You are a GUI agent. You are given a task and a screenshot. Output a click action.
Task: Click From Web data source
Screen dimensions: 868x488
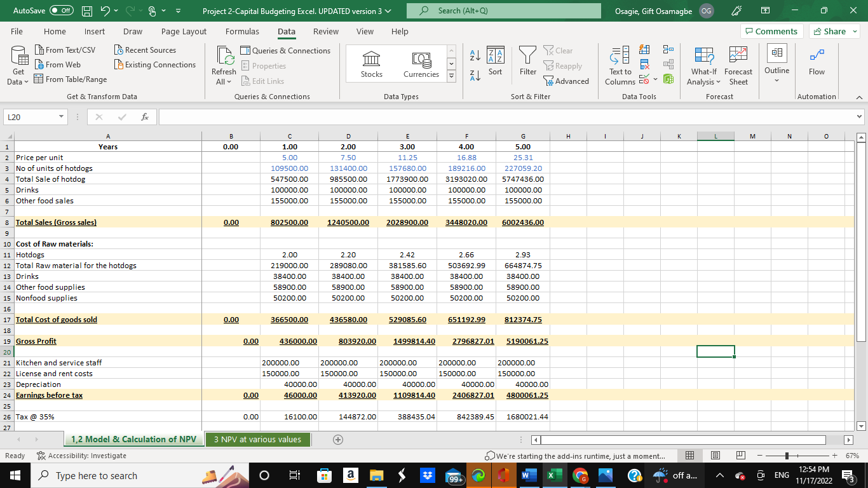tap(57, 64)
